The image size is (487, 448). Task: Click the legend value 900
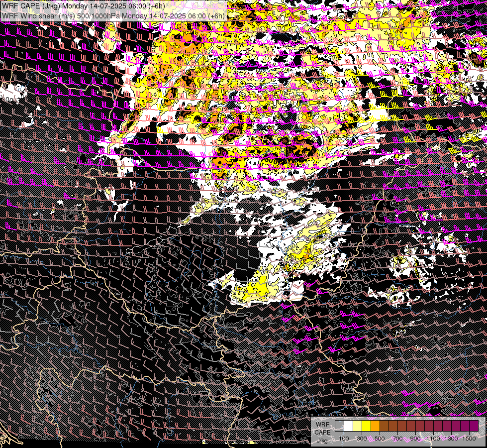coord(415,439)
